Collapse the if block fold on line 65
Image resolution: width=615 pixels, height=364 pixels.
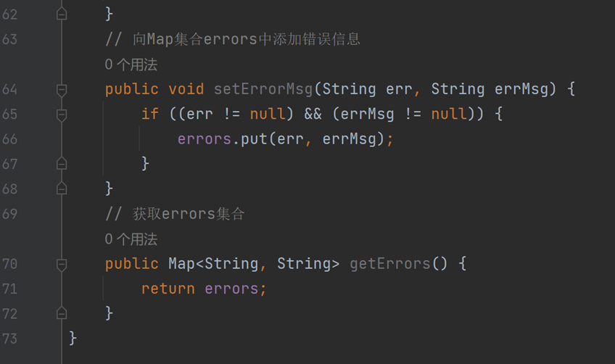[x=62, y=115]
